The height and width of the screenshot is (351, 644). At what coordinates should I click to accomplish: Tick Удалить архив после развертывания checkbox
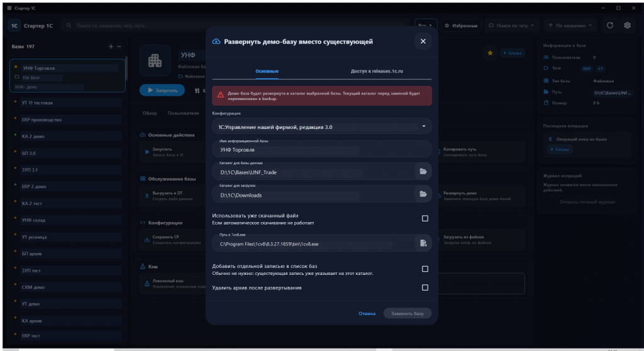click(x=425, y=287)
